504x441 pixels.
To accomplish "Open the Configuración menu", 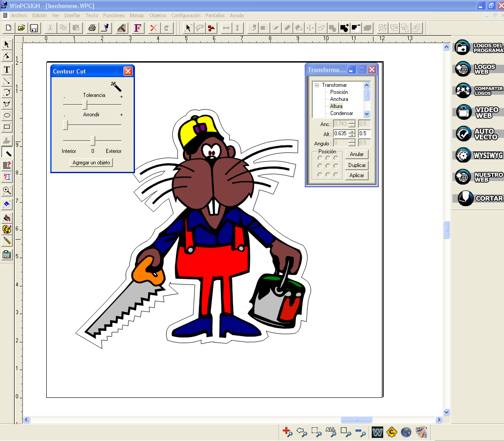I will pos(186,15).
